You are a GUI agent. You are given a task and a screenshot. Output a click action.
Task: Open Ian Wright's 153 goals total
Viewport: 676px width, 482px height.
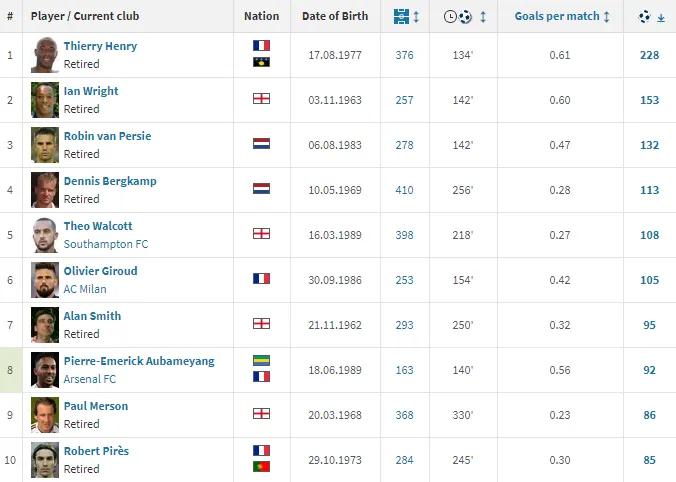pyautogui.click(x=649, y=100)
